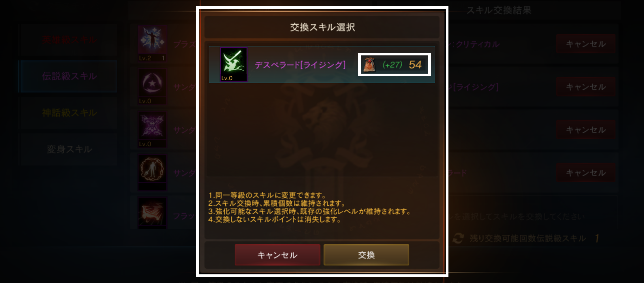
Task: Click the green Desperado Rising skill icon
Action: point(234,65)
